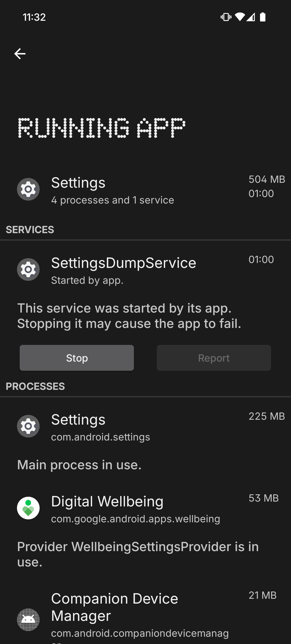Select the SettingsDumpService entry title
The height and width of the screenshot is (644, 291).
coord(124,263)
